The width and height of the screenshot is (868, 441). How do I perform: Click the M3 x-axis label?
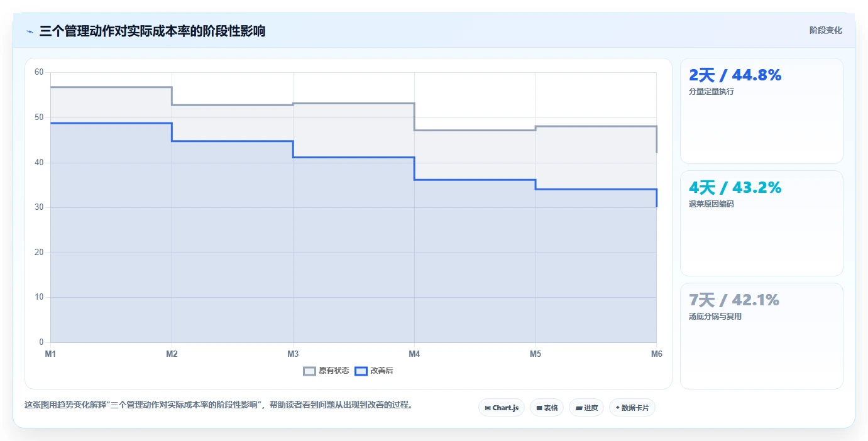[293, 354]
